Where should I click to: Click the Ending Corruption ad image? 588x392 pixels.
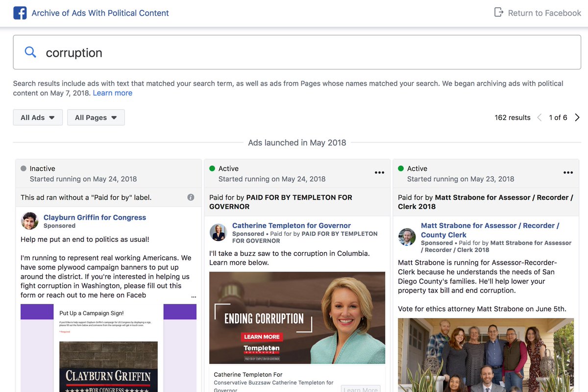(x=297, y=318)
